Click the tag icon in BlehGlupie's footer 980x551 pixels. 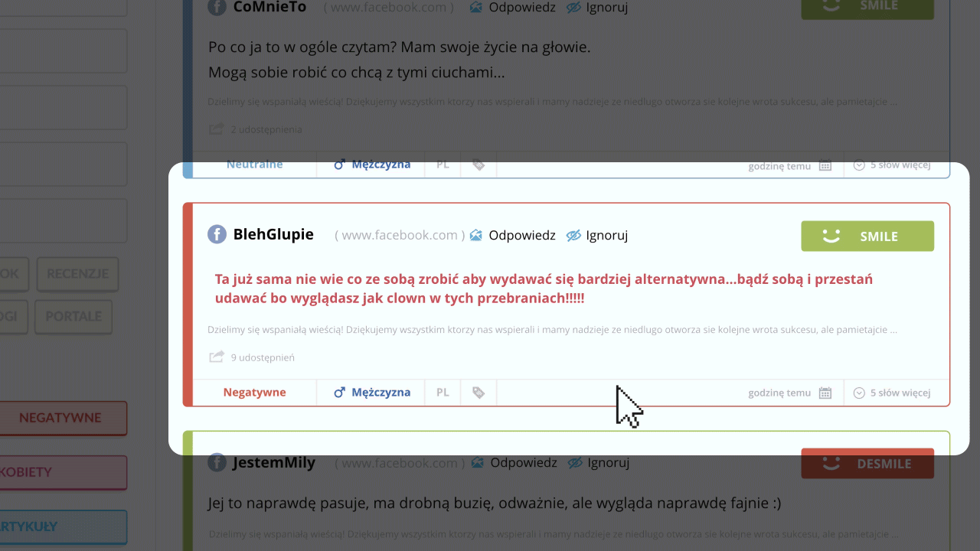(479, 393)
